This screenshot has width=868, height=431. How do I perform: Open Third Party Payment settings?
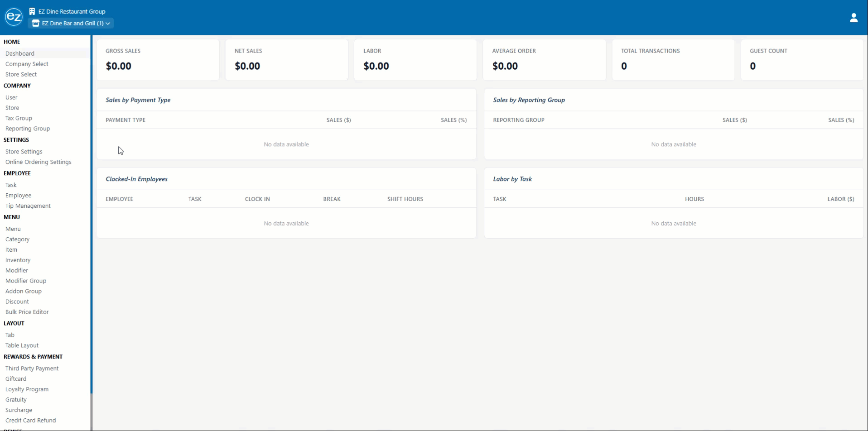click(x=32, y=369)
